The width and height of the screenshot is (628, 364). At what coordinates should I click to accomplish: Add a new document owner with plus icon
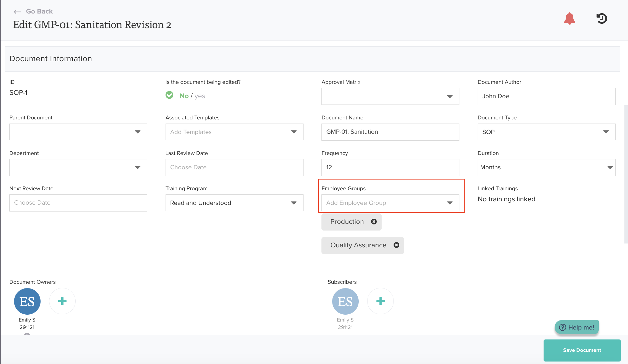pyautogui.click(x=62, y=301)
